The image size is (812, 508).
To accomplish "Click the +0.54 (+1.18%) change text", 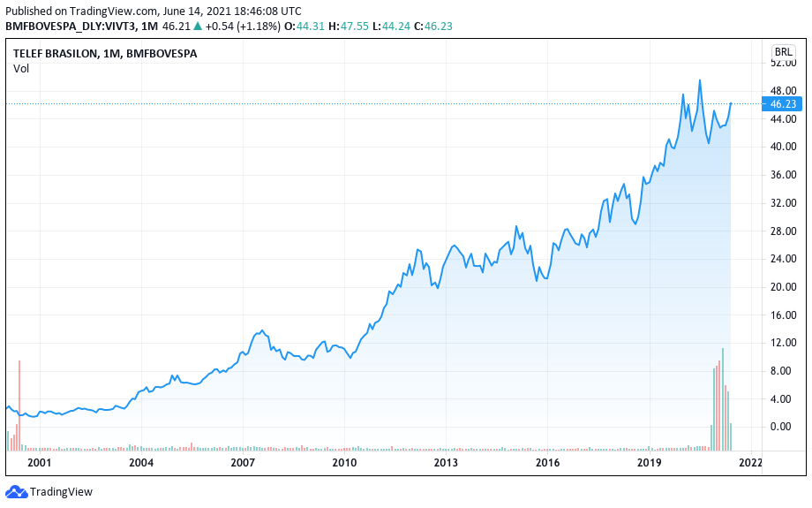I will click(x=243, y=26).
